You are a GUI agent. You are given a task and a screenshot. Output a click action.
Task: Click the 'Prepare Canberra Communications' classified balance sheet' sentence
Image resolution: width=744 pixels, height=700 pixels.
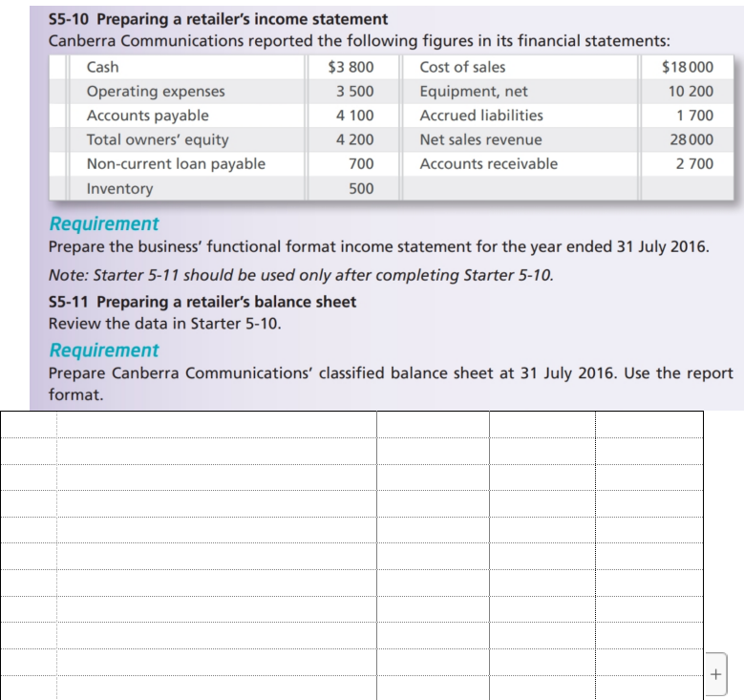coord(391,384)
